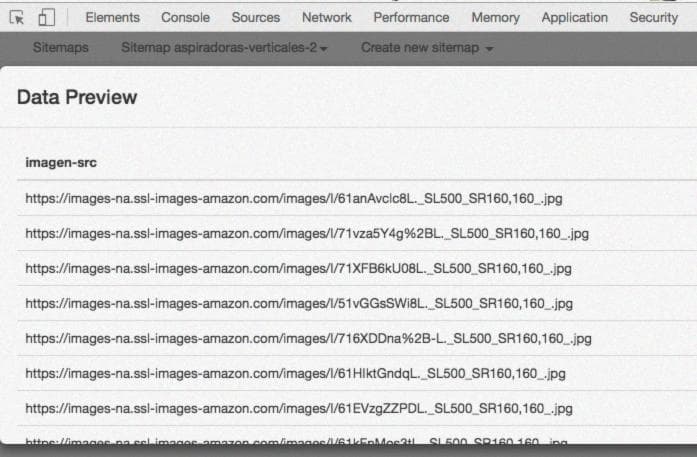697x457 pixels.
Task: Open the Memory tab
Action: coord(496,17)
